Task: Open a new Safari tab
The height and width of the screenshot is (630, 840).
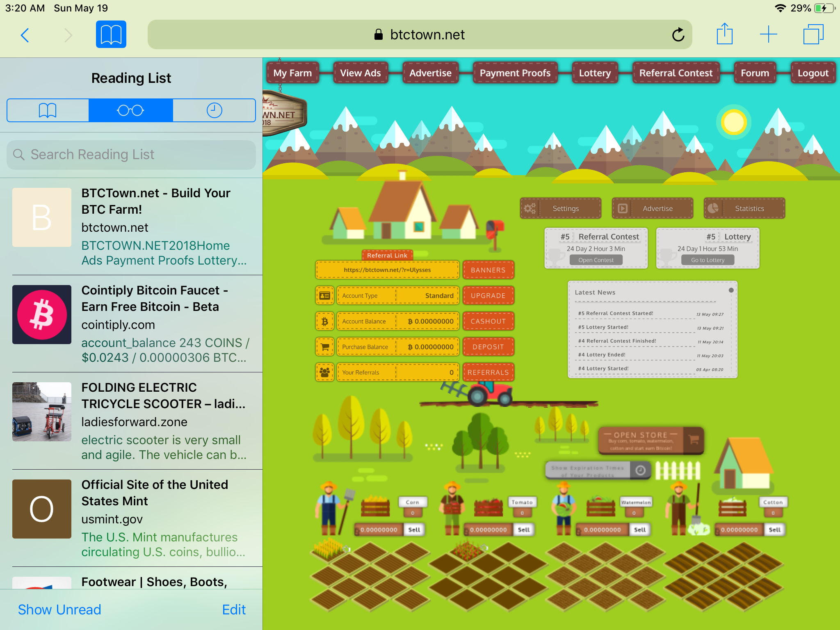Action: (768, 34)
